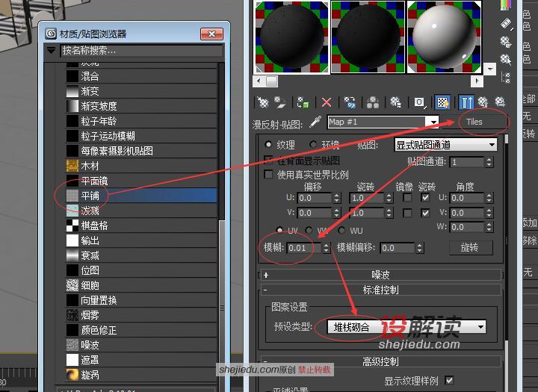Select 颜色修正 in the map list

[141, 330]
